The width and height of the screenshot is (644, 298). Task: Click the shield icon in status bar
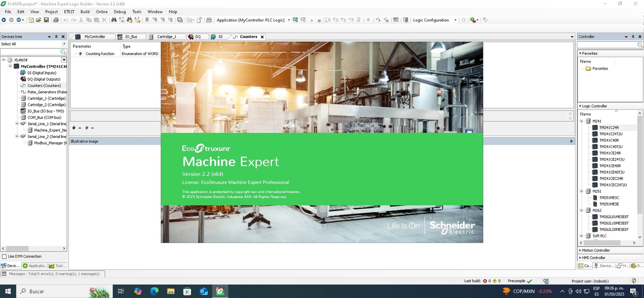[634, 281]
